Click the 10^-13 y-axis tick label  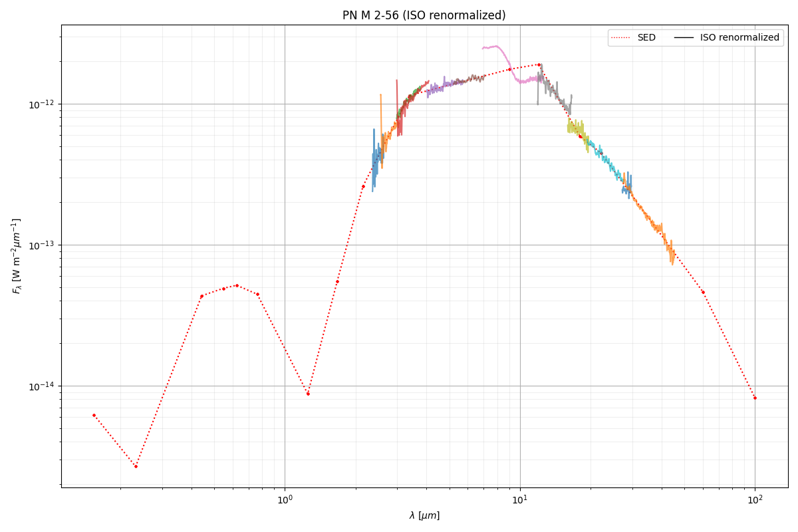click(x=44, y=245)
